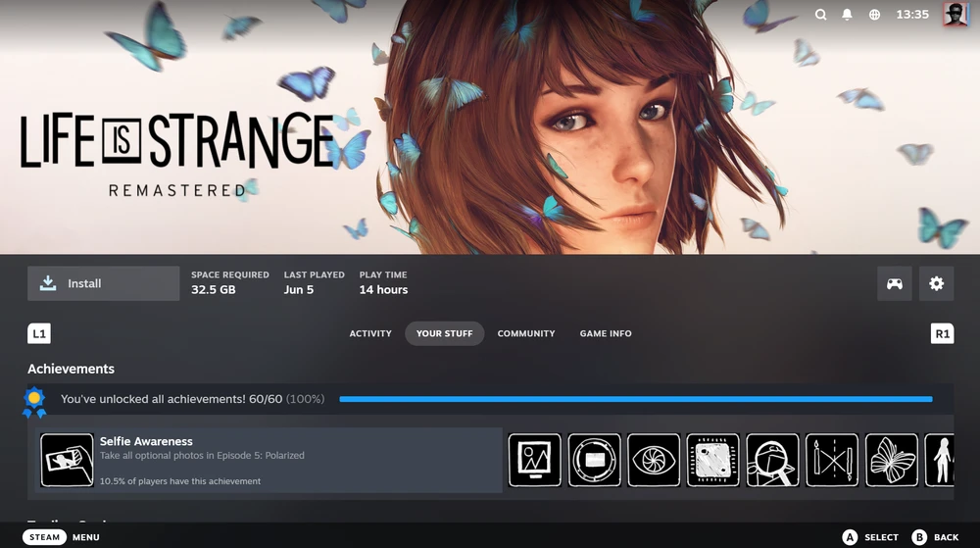Viewport: 980px width, 548px height.
Task: Open the notifications bell
Action: pyautogui.click(x=847, y=15)
